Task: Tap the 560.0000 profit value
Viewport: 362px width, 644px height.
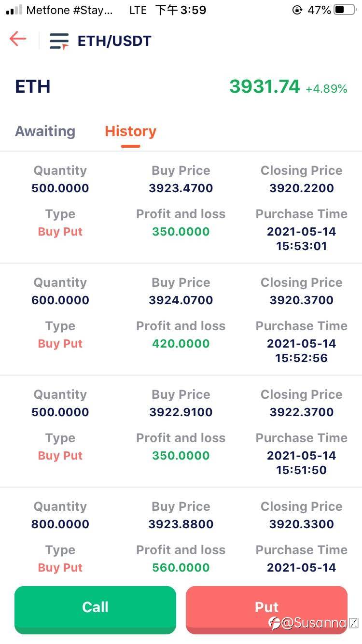Action: [181, 568]
